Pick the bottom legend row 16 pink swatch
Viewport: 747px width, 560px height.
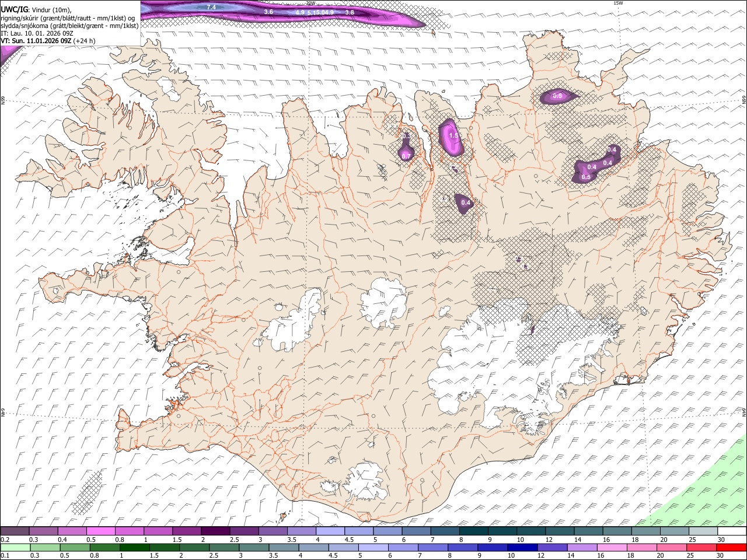[613, 547]
